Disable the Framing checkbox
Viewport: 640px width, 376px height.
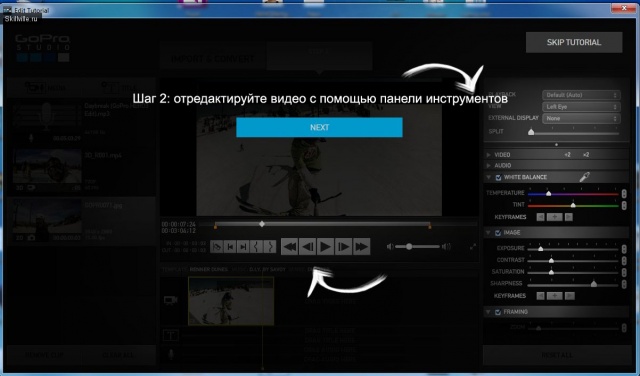498,312
